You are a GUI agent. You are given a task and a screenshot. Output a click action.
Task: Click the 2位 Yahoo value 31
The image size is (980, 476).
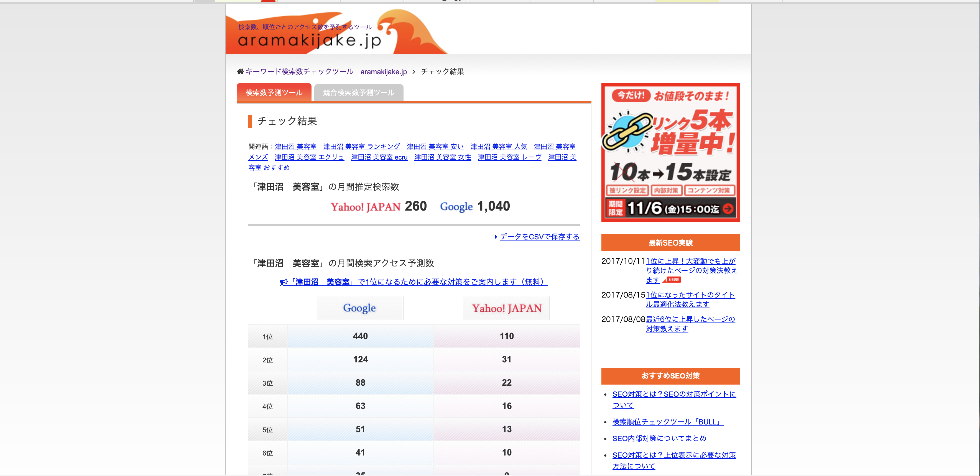click(506, 359)
